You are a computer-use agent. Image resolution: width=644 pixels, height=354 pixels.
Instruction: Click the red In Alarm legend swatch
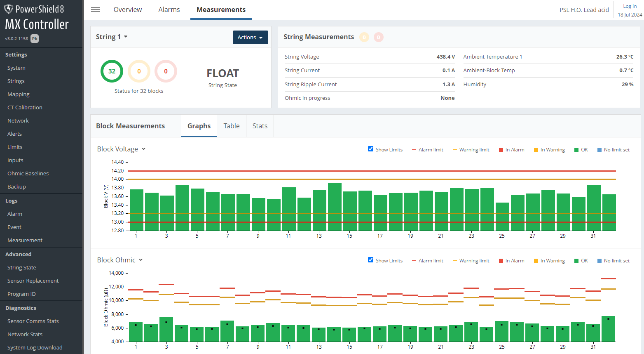pyautogui.click(x=502, y=149)
